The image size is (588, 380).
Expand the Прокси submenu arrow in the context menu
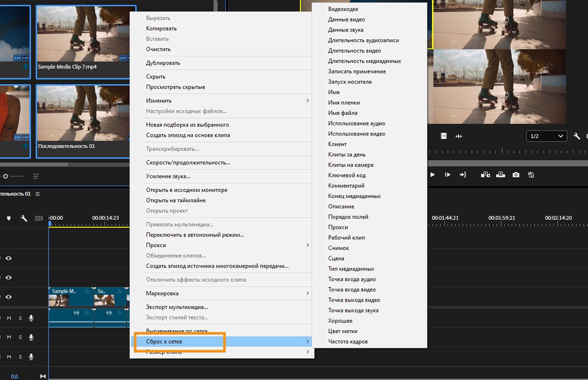pos(308,245)
